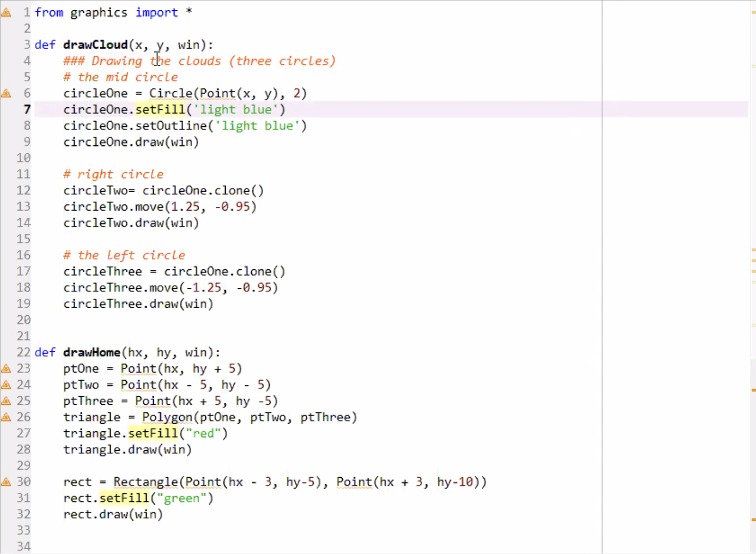Viewport: 756px width, 554px height.
Task: Click the 'hy' parameter in drawHome signature
Action: pos(163,353)
